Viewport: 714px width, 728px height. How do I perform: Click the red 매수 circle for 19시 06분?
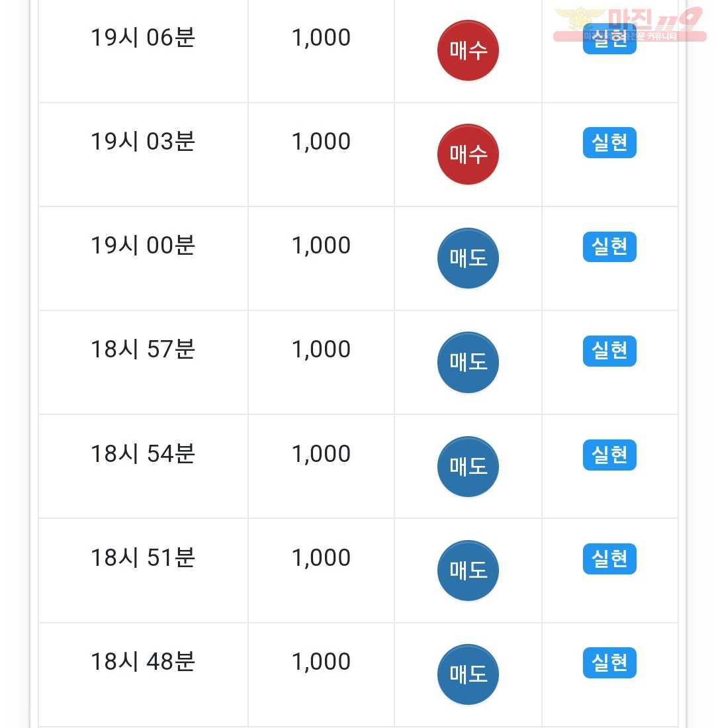468,50
